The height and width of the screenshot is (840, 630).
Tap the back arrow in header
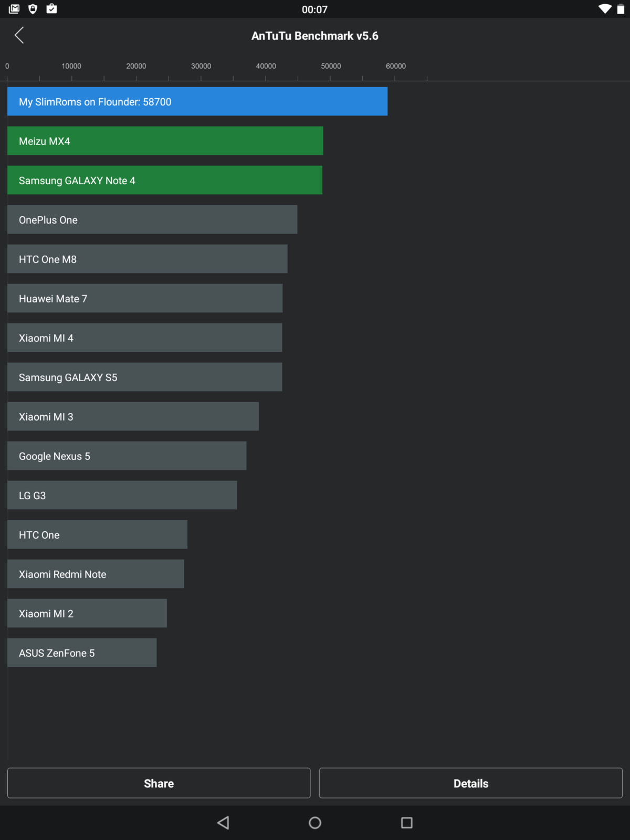point(19,35)
